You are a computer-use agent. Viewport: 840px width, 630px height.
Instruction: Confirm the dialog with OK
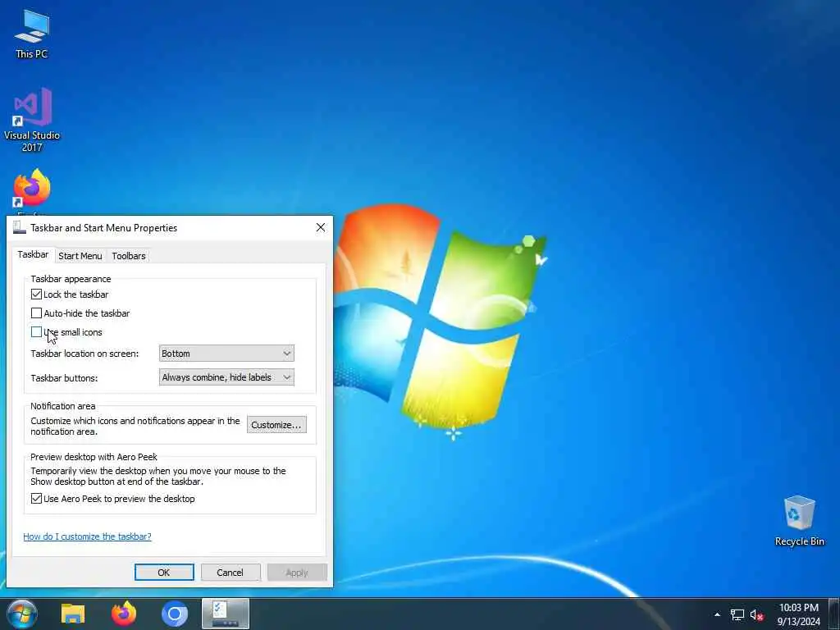click(x=164, y=572)
